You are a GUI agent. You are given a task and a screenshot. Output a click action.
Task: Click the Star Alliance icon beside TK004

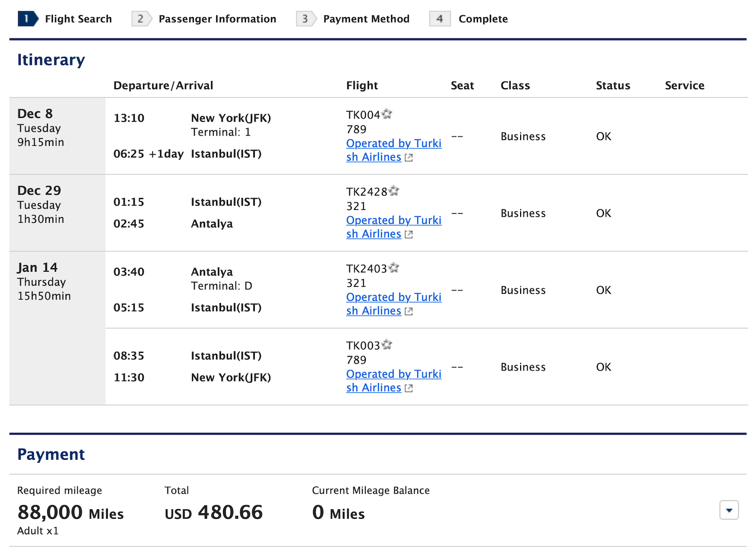(387, 114)
